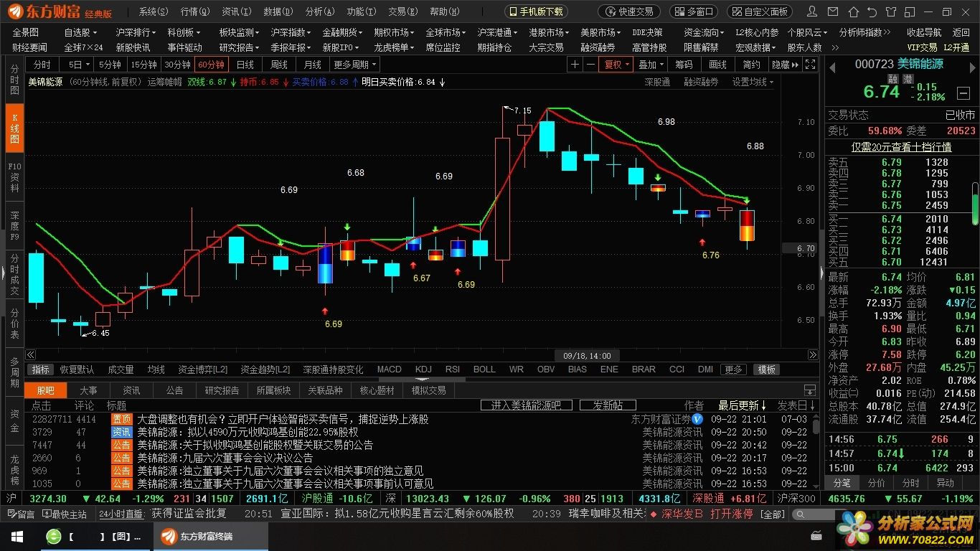The width and height of the screenshot is (980, 551).
Task: Select 60分钟 period tab
Action: click(x=212, y=64)
